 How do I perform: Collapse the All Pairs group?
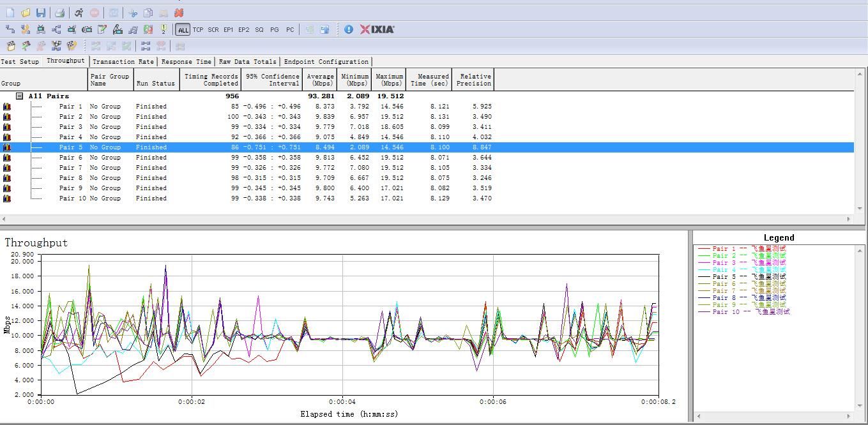click(x=20, y=96)
